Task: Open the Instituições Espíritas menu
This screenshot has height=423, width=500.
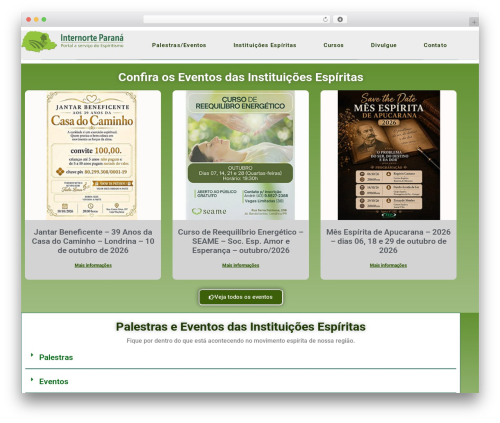Action: 265,45
